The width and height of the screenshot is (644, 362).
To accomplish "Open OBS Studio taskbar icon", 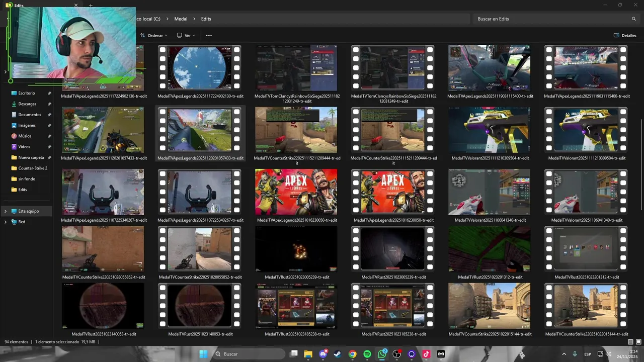I will tap(397, 354).
